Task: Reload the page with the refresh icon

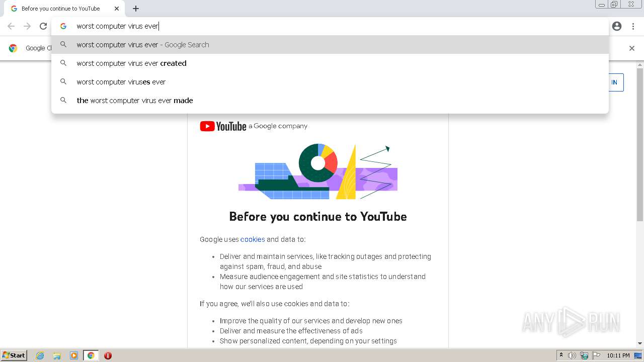Action: [43, 26]
